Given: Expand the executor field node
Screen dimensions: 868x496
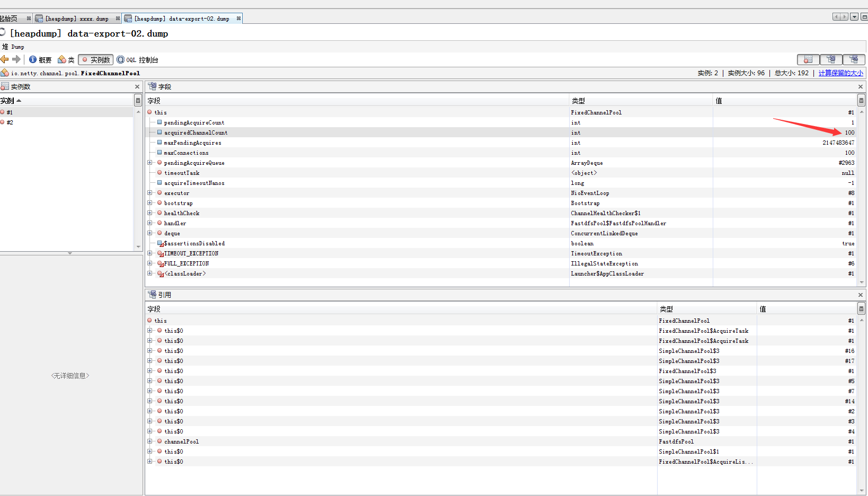Looking at the screenshot, I should point(150,193).
